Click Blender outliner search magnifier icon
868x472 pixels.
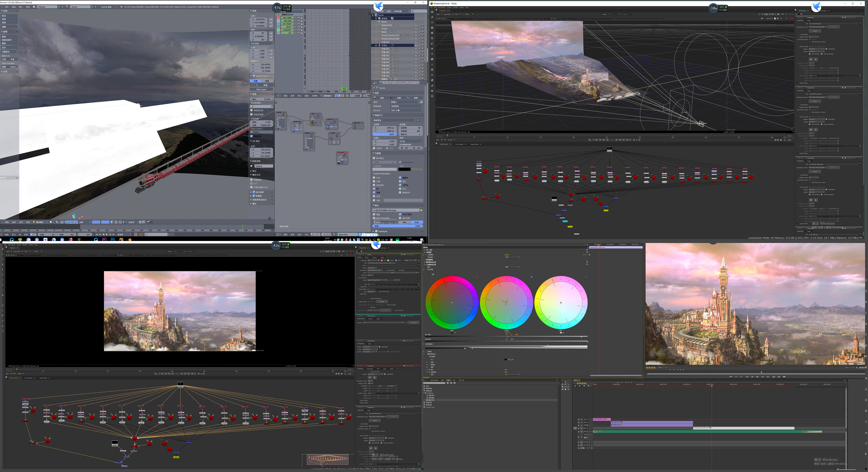point(413,11)
